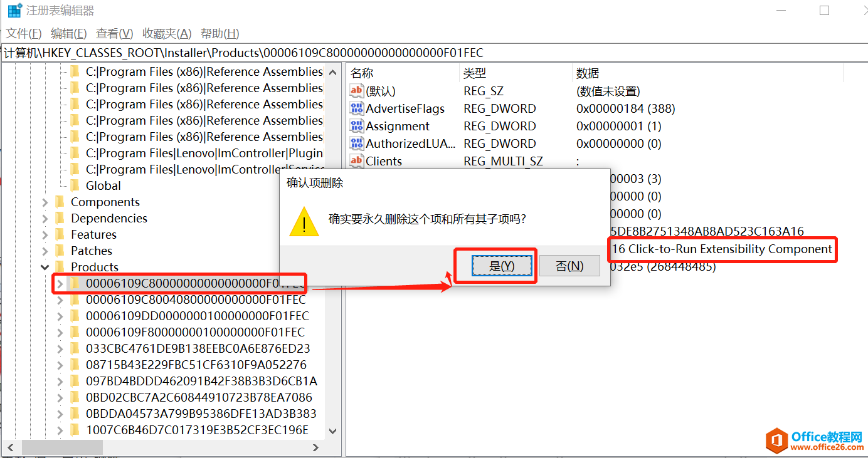This screenshot has width=868, height=458.
Task: Click the tree pane scroll down arrow
Action: [333, 431]
